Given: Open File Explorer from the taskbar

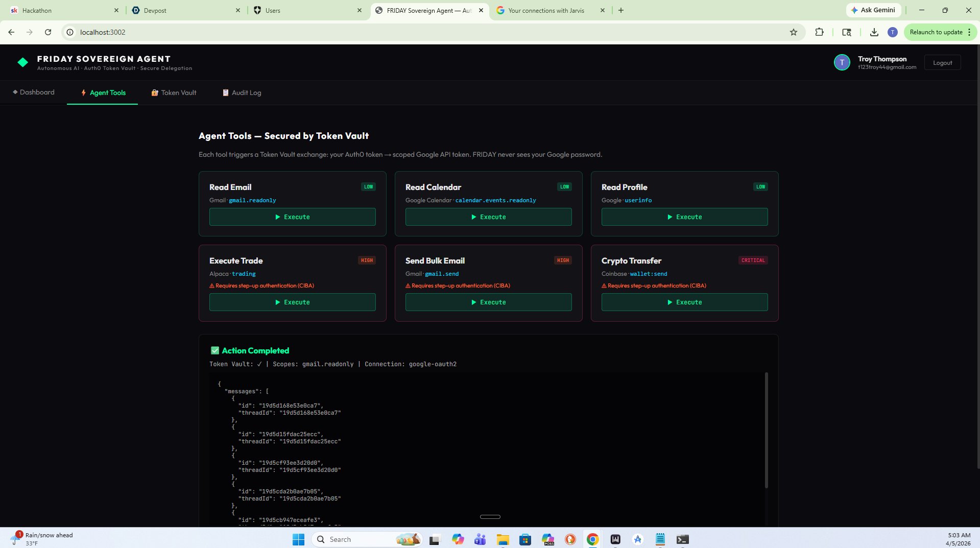Looking at the screenshot, I should coord(503,539).
